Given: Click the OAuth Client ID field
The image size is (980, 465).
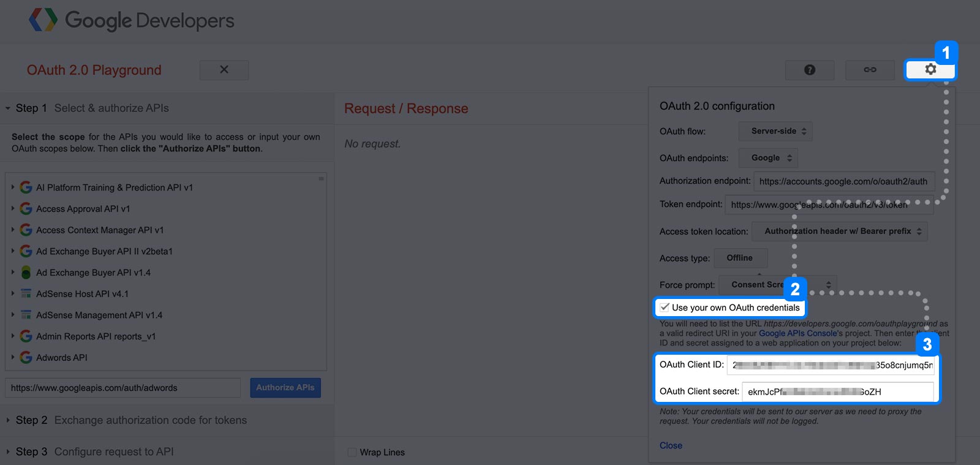Looking at the screenshot, I should [831, 365].
